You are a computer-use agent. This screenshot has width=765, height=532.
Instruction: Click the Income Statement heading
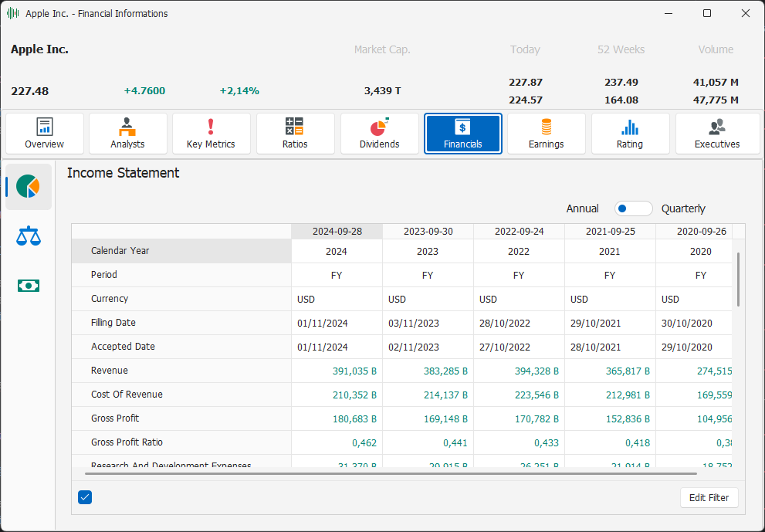click(123, 173)
